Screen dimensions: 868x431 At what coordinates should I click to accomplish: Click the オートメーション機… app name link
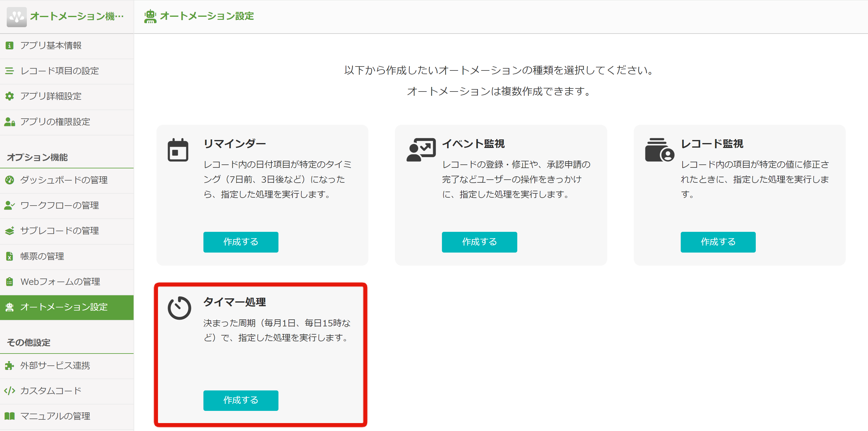pos(77,16)
